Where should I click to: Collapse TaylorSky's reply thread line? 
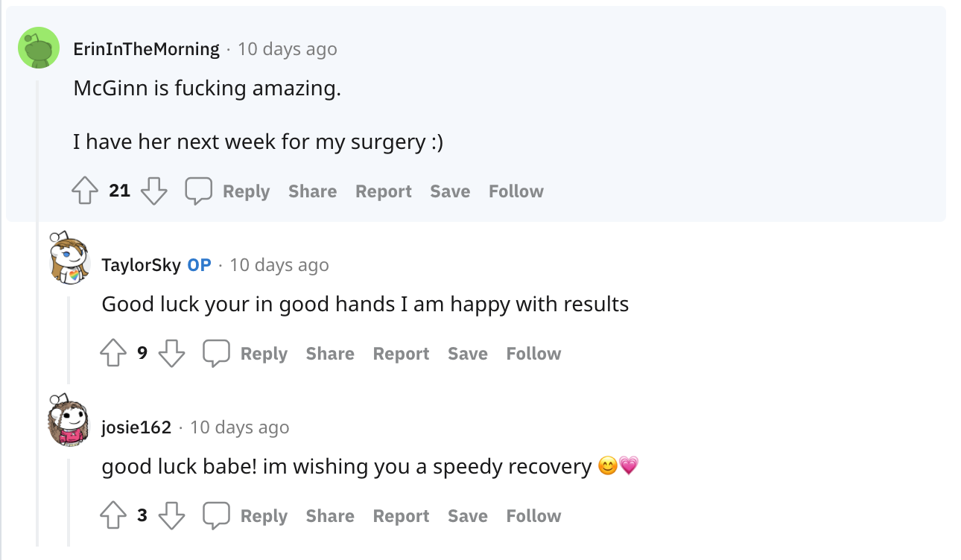pyautogui.click(x=69, y=339)
